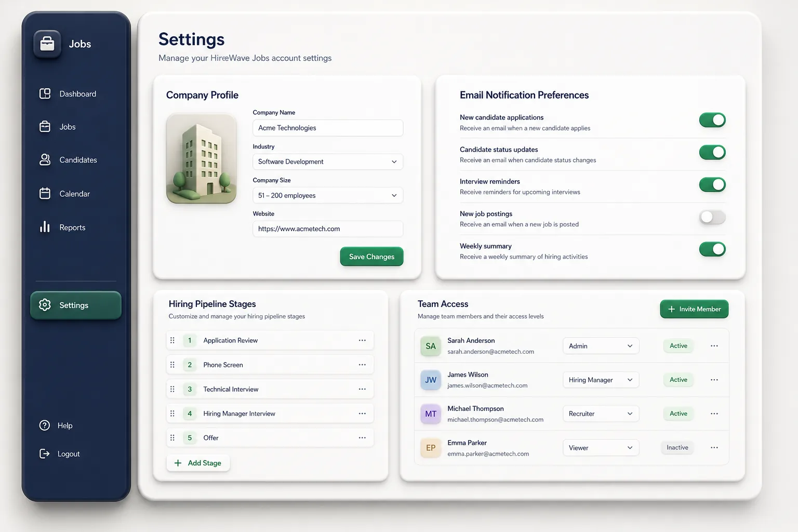The width and height of the screenshot is (798, 532).
Task: Click the drag handle for Phone Screen
Action: [172, 365]
